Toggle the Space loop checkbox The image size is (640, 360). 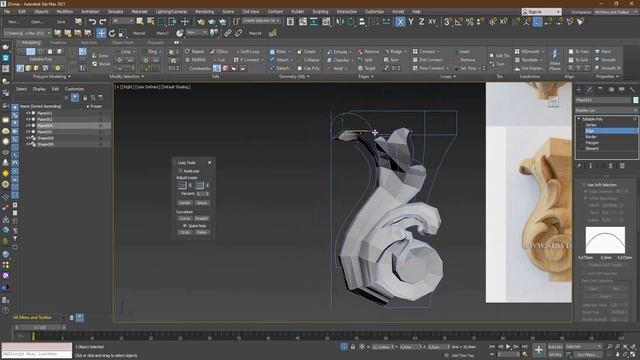pos(185,226)
